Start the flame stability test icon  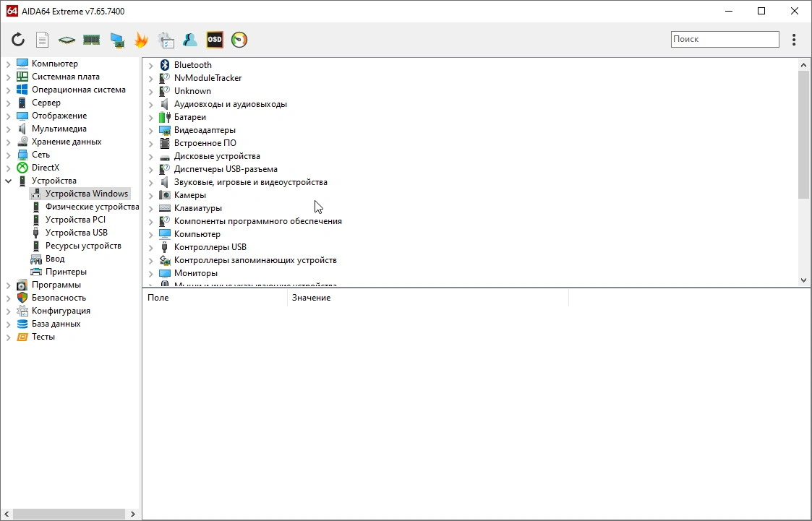click(x=141, y=40)
